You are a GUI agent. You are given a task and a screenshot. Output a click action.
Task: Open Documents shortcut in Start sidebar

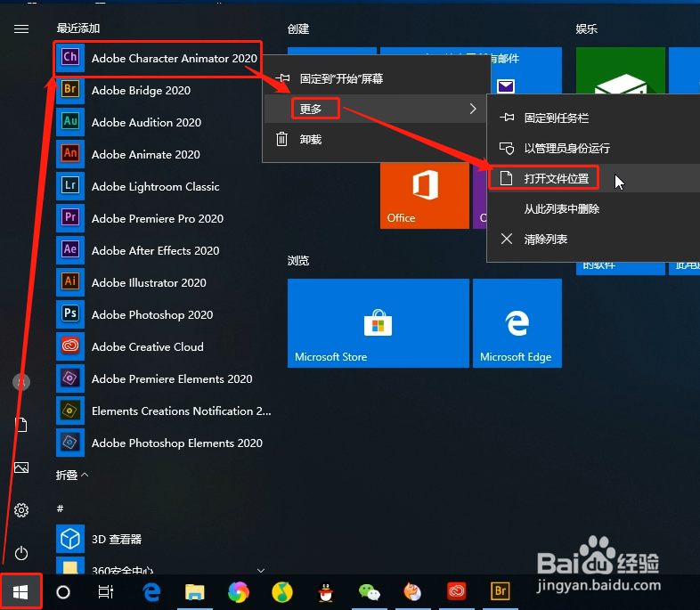[x=21, y=425]
